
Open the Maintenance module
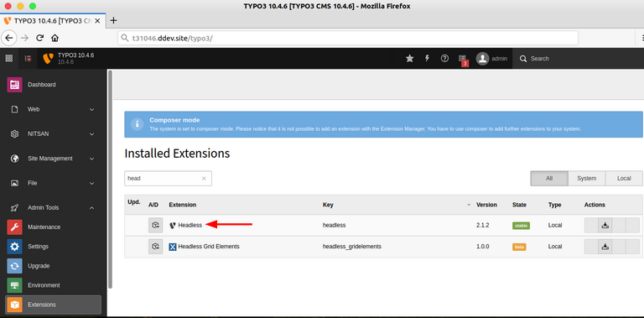coord(54,227)
